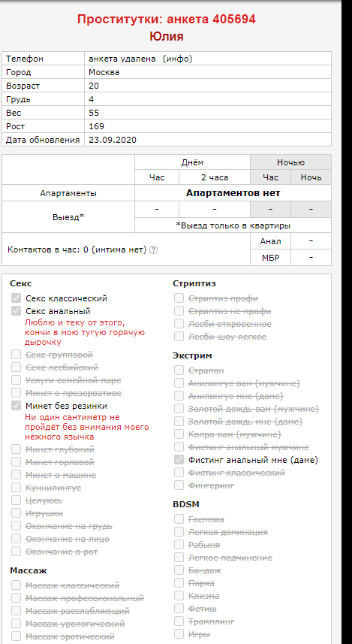Toggle the Массаж классический checkbox
Image resolution: width=352 pixels, height=644 pixels.
pos(16,585)
